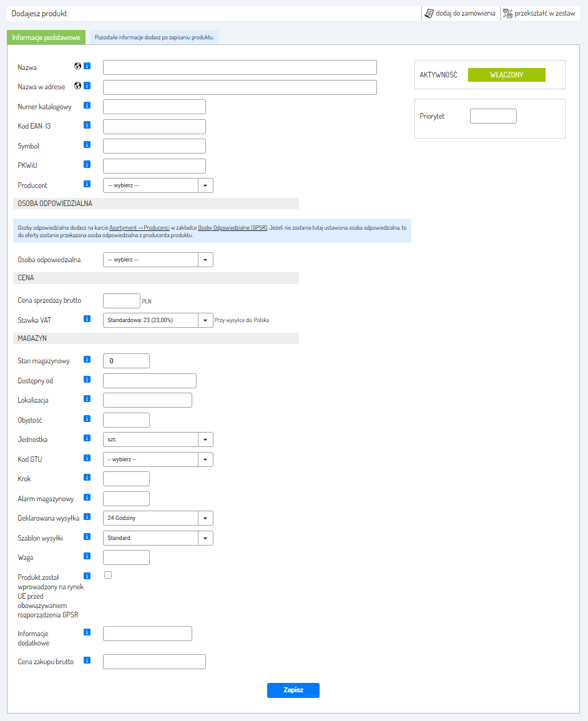This screenshot has height=721, width=588.
Task: Click the info icon next to Kod GTU
Action: pyautogui.click(x=87, y=458)
